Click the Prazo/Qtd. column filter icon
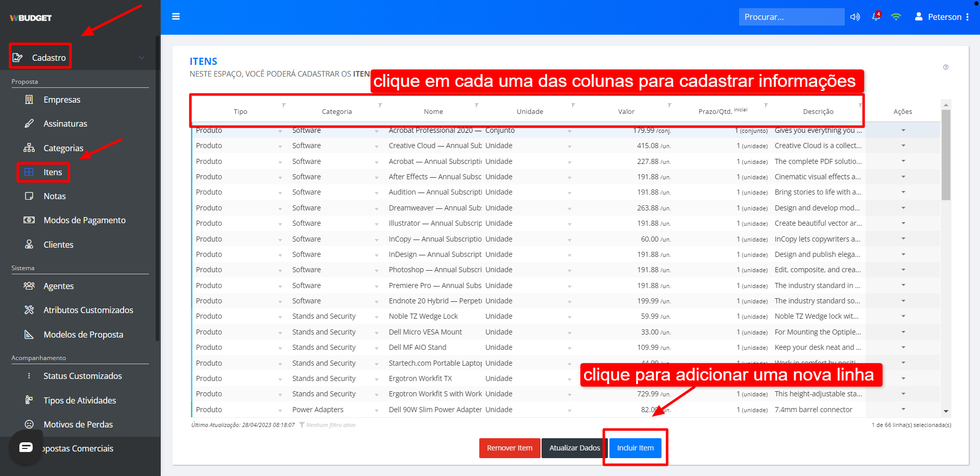 pos(766,105)
